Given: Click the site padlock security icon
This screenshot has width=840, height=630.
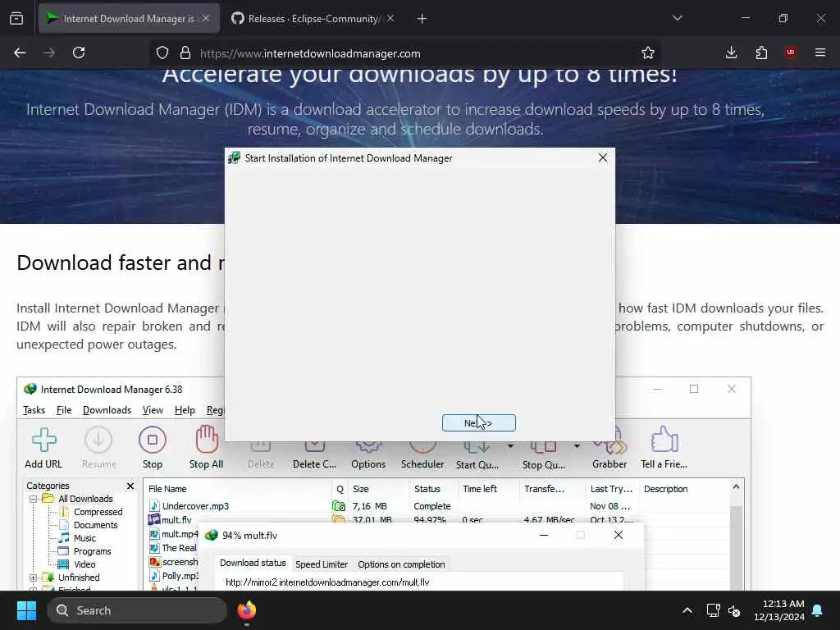Looking at the screenshot, I should tap(185, 52).
